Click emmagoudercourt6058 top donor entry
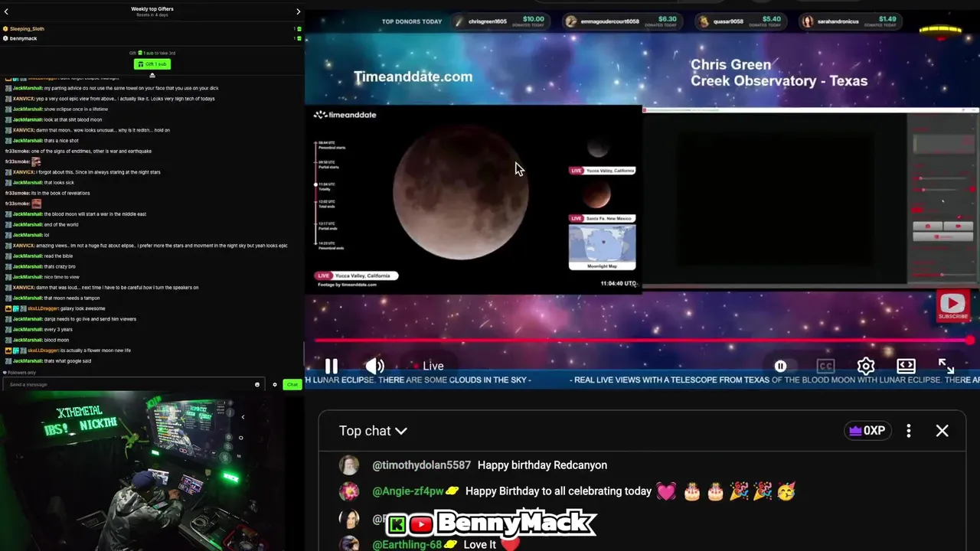Image resolution: width=980 pixels, height=551 pixels. tap(622, 21)
